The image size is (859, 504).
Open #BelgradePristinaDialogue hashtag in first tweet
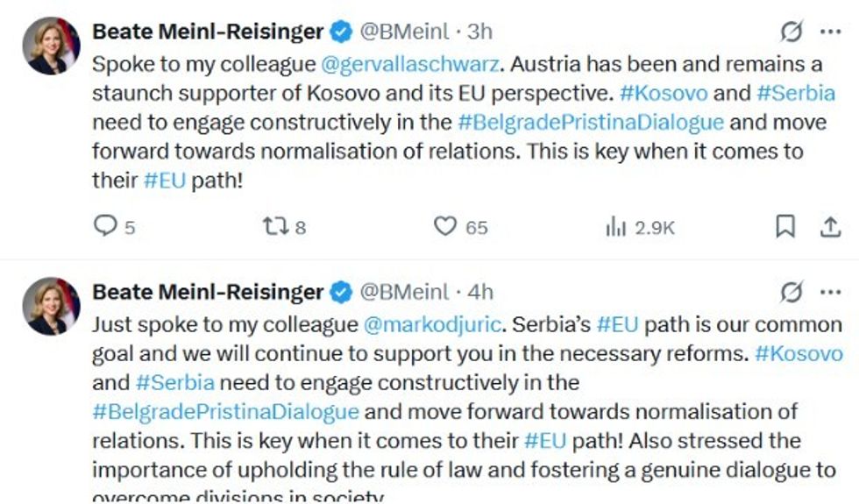(590, 121)
